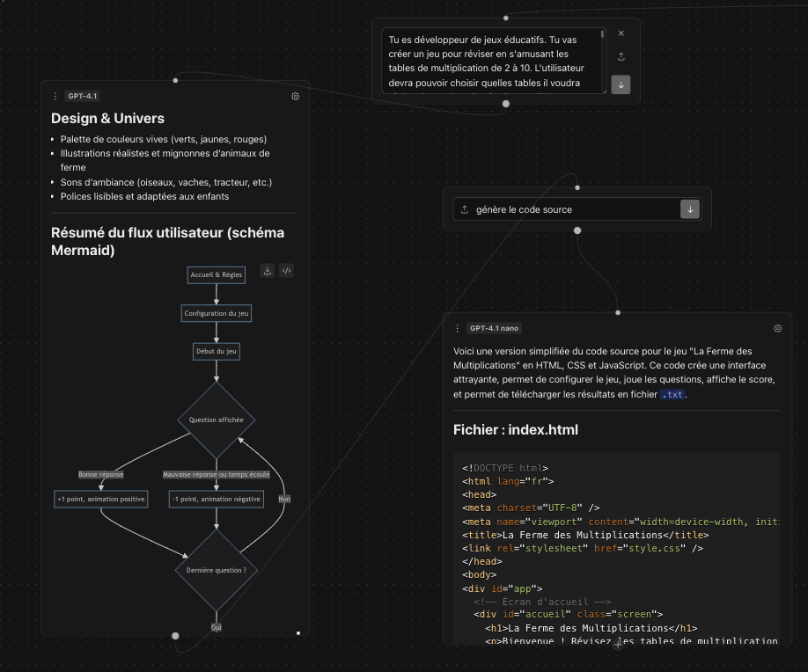Show Mermaid diagram source code
This screenshot has height=672, width=808.
pos(286,271)
